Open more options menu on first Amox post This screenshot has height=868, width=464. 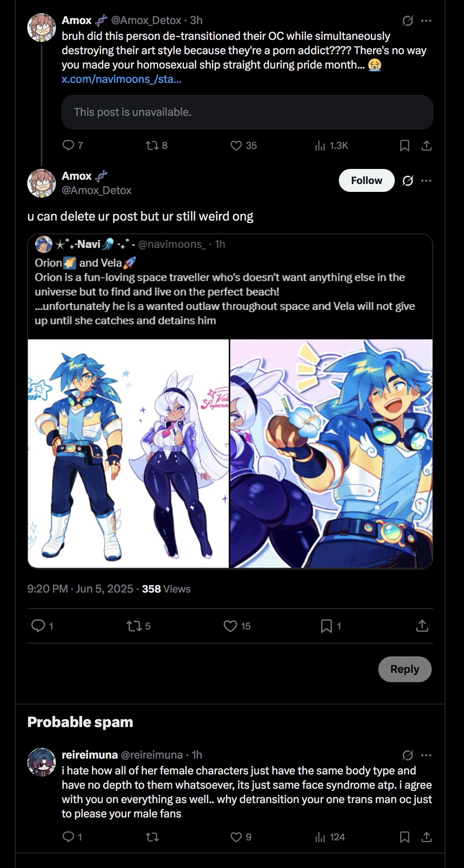[426, 21]
